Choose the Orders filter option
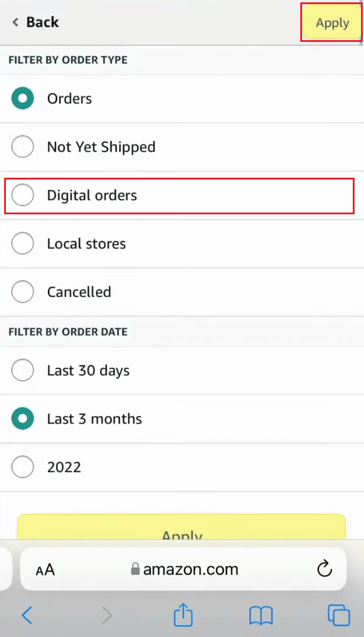The width and height of the screenshot is (364, 637). [22, 98]
